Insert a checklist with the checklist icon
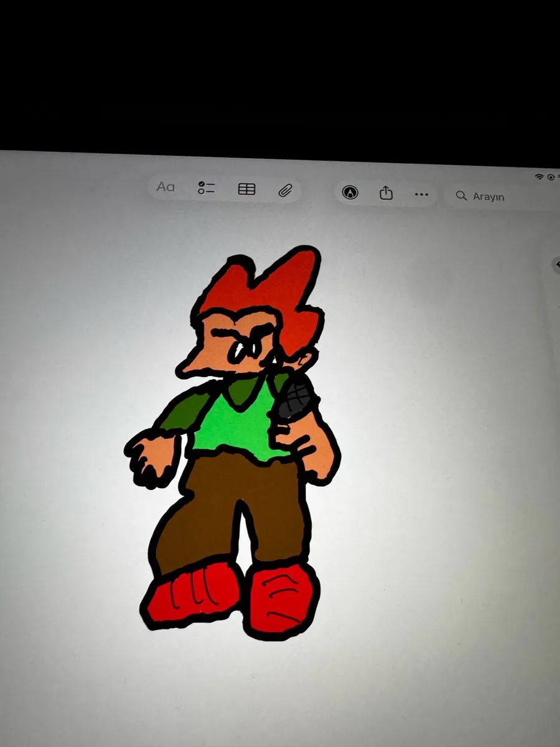The image size is (560, 747). pyautogui.click(x=206, y=188)
